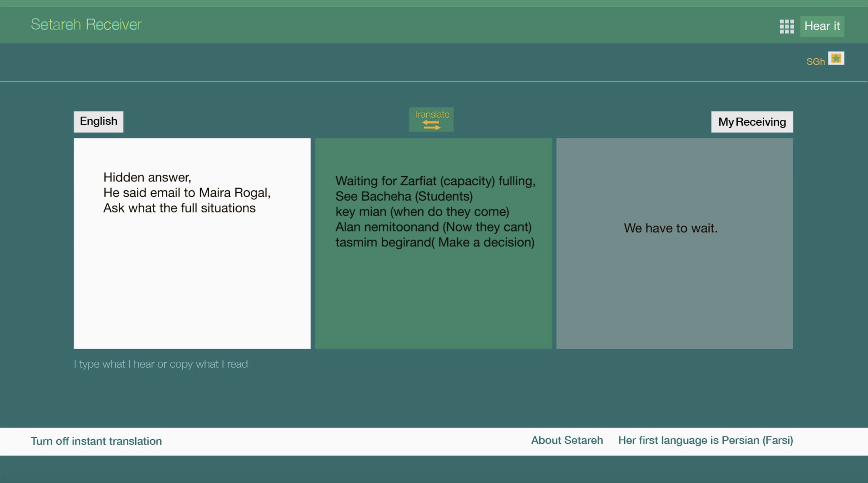The width and height of the screenshot is (868, 483).
Task: Click the Setareh Receiver logo
Action: tap(86, 24)
